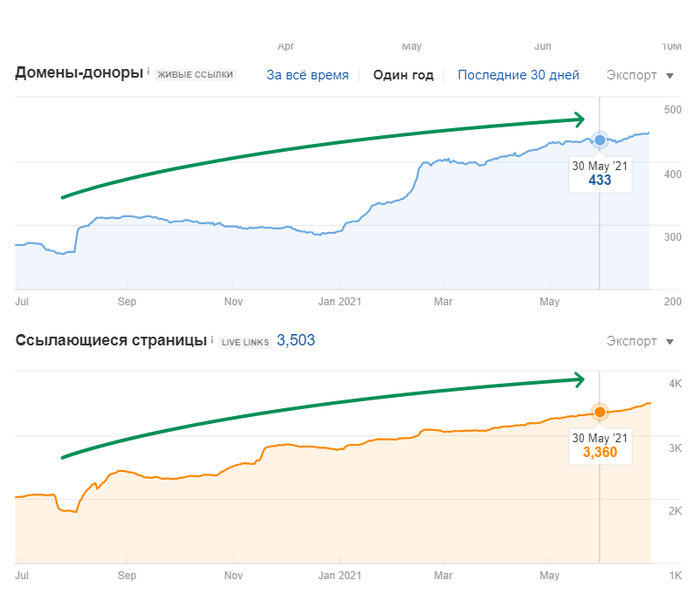Click green arrow head on Домены-доноры chart
700x594 pixels.
[x=578, y=119]
